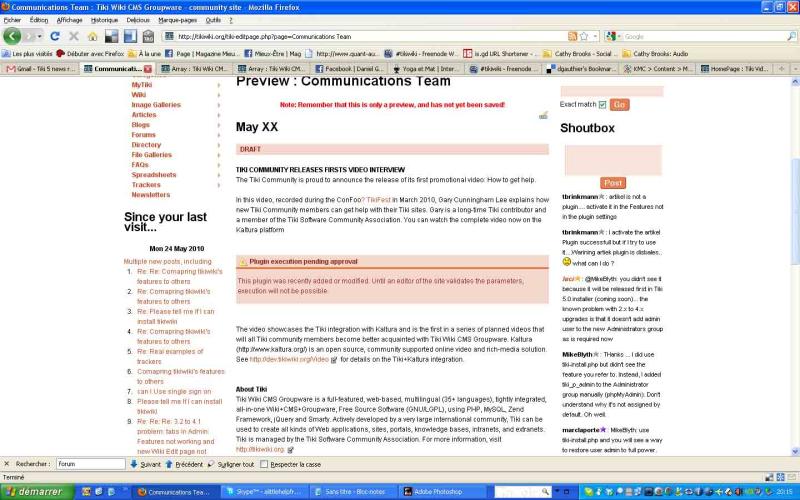Screen dimensions: 800x500
Task: Click the RSS feed icon in address bar
Action: click(x=572, y=36)
